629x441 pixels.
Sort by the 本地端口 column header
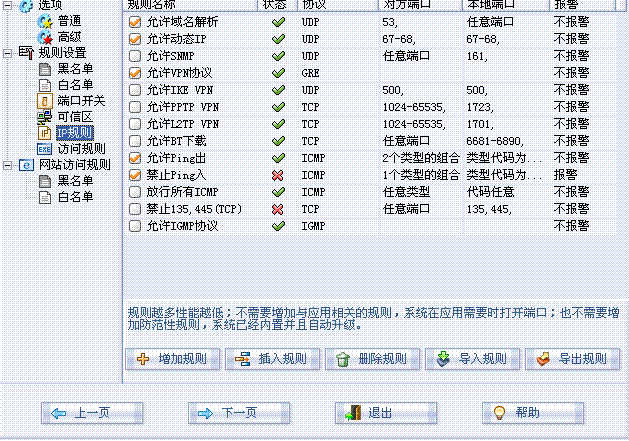pyautogui.click(x=505, y=5)
